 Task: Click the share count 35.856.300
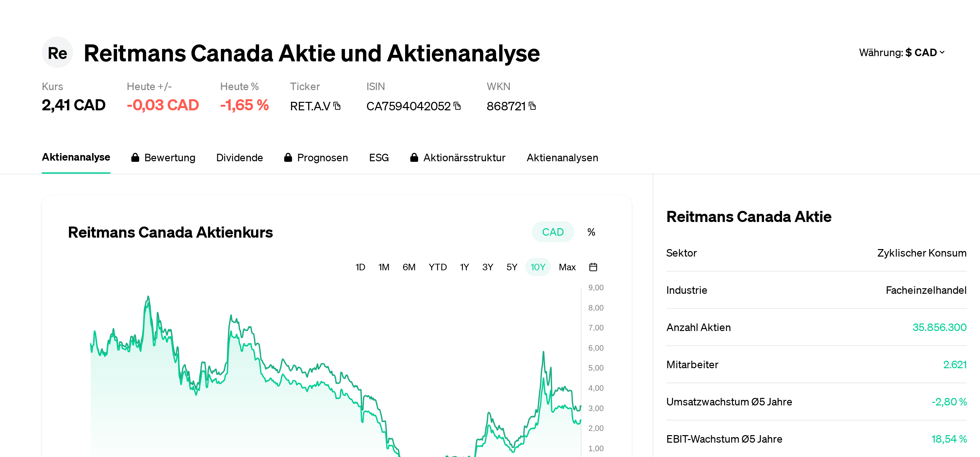click(939, 327)
